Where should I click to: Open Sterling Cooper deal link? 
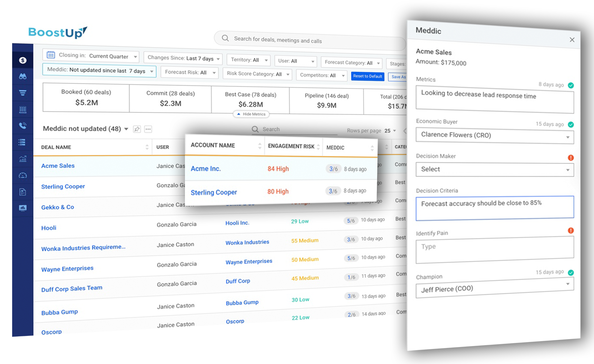[x=63, y=186]
